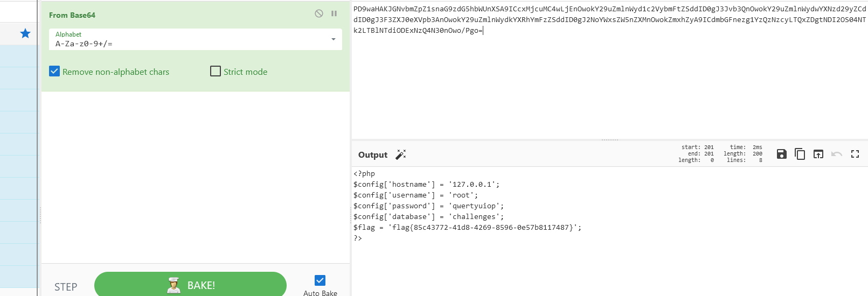The width and height of the screenshot is (868, 296).
Task: Undo the last output move
Action: [x=837, y=154]
